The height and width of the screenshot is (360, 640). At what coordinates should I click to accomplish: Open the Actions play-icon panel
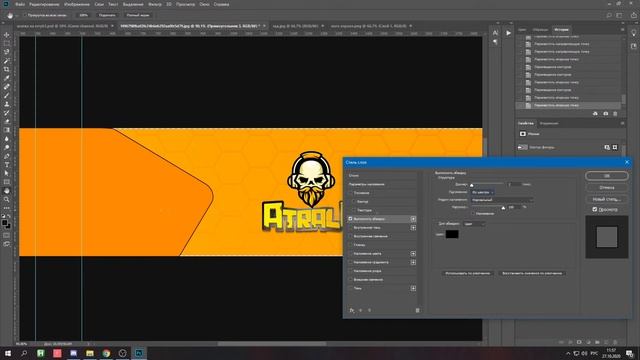508,33
